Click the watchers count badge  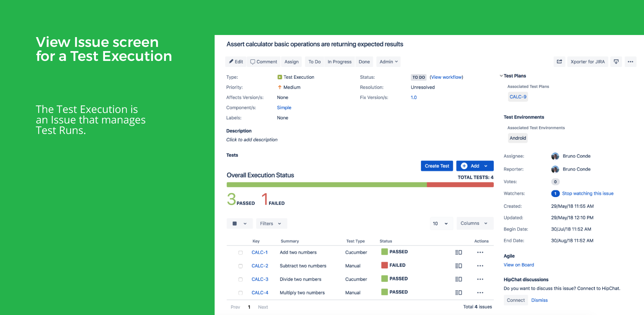tap(555, 194)
